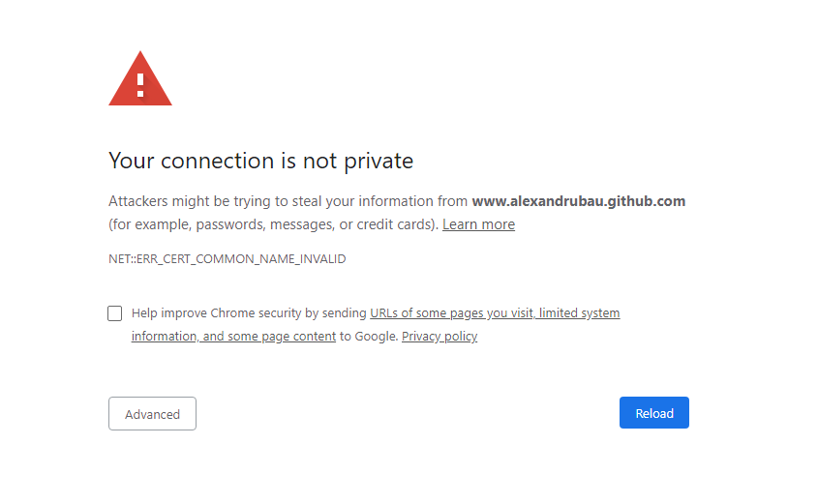Expand details with the Advanced button
The image size is (818, 504).
[x=152, y=414]
